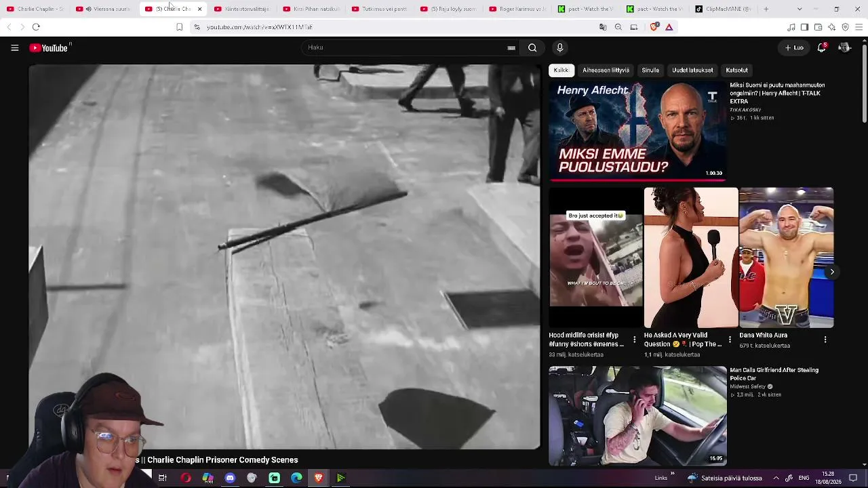
Task: Bookmark this page
Action: [x=179, y=27]
